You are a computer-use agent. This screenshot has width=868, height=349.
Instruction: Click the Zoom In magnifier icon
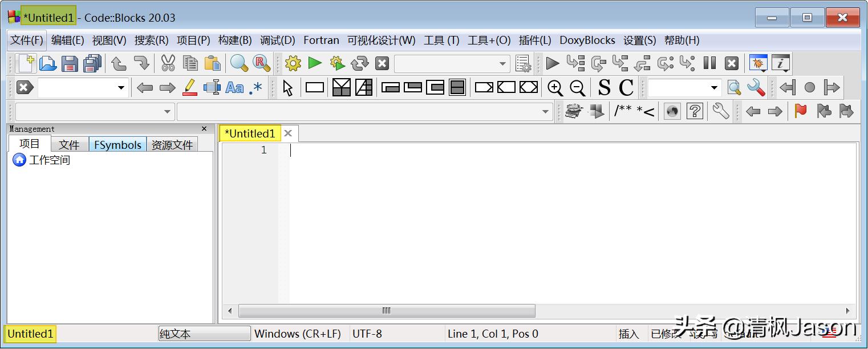click(x=555, y=87)
